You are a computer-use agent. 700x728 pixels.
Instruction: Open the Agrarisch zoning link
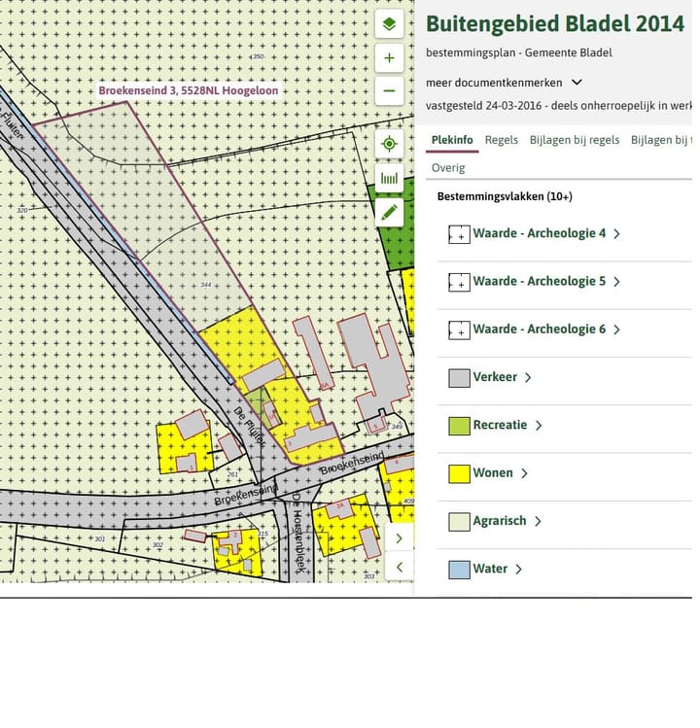[x=500, y=521]
